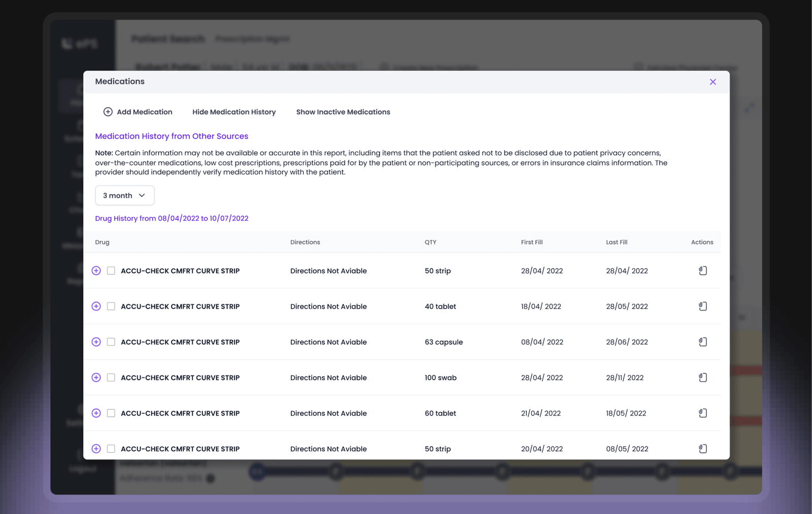The width and height of the screenshot is (812, 514).
Task: Click 'Directions Not Aviable' in the 63 capsule row
Action: click(x=328, y=342)
